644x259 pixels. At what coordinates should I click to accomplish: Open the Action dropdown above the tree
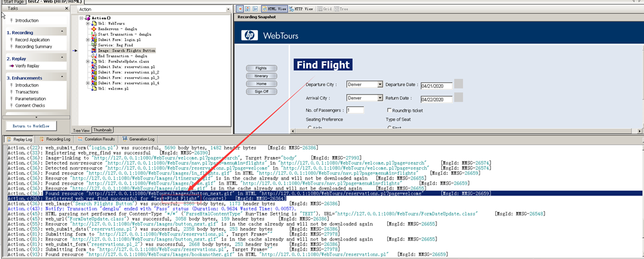coord(228,9)
